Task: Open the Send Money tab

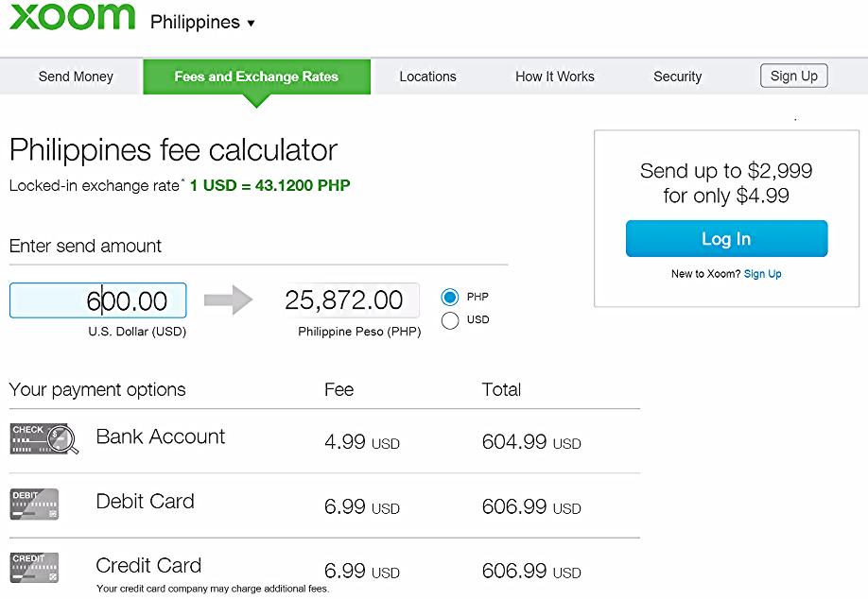Action: (76, 77)
